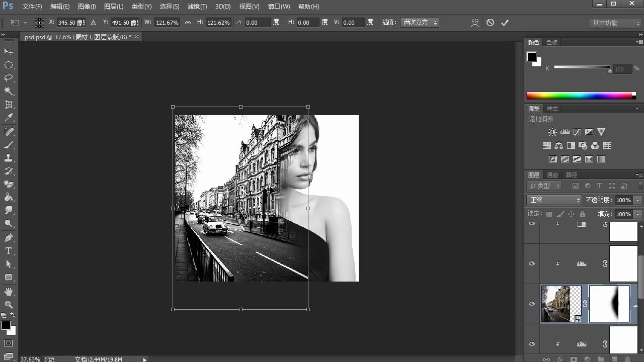The image size is (644, 362).
Task: Open the 不透明度 opacity slider arrow
Action: point(638,200)
